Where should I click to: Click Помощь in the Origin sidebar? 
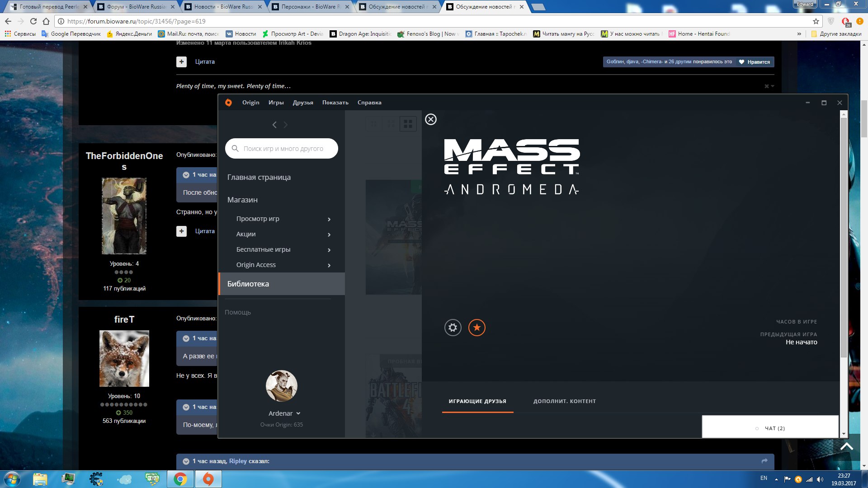238,312
